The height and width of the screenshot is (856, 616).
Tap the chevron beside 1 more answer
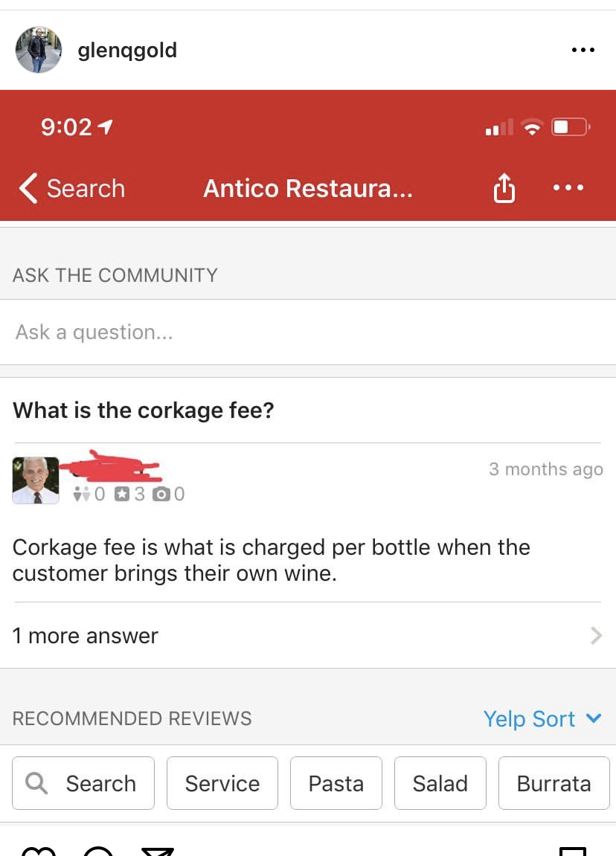597,635
